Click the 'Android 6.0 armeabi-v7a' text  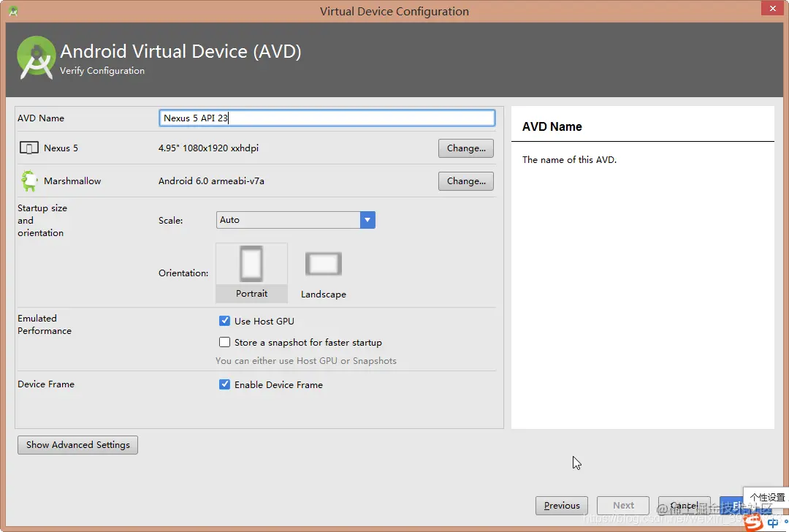[x=211, y=180]
